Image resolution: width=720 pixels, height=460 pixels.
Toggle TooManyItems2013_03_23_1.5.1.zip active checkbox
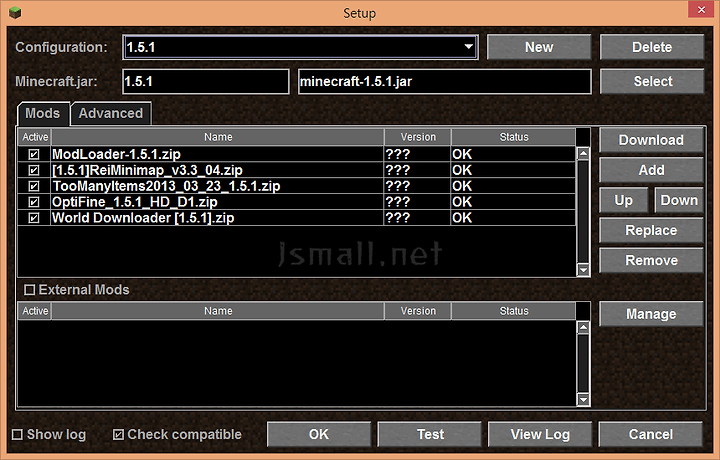(34, 186)
